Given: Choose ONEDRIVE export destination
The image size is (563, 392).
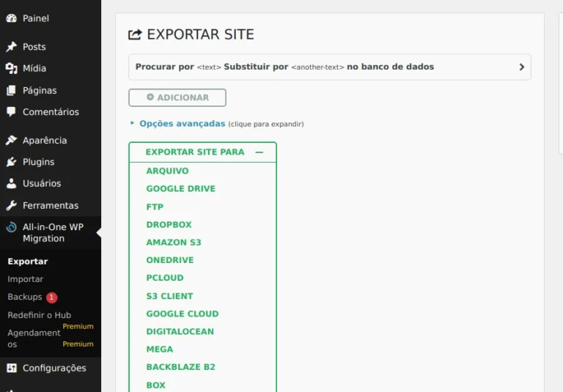Looking at the screenshot, I should (x=170, y=260).
